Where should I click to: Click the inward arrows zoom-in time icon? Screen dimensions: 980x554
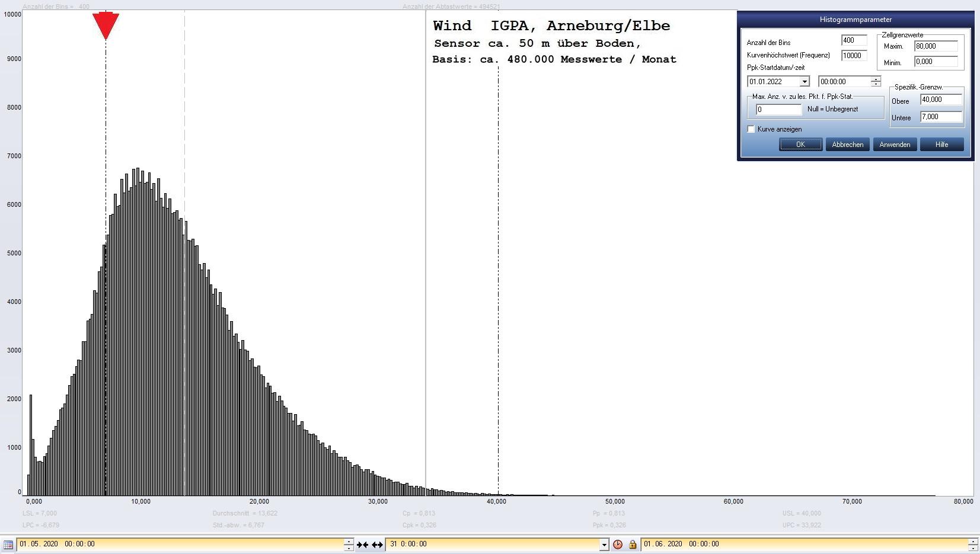tap(362, 545)
